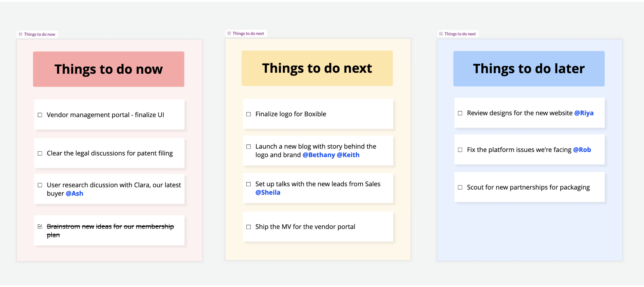Image resolution: width=644 pixels, height=287 pixels.
Task: Open the @Ash mention
Action: [74, 194]
